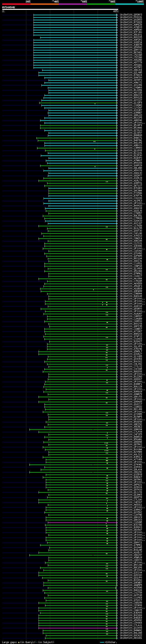Image resolution: width=146 pixels, height=644 pixels.
Task: Select hit UniRef100_B0JKM4
Action: point(131,90)
